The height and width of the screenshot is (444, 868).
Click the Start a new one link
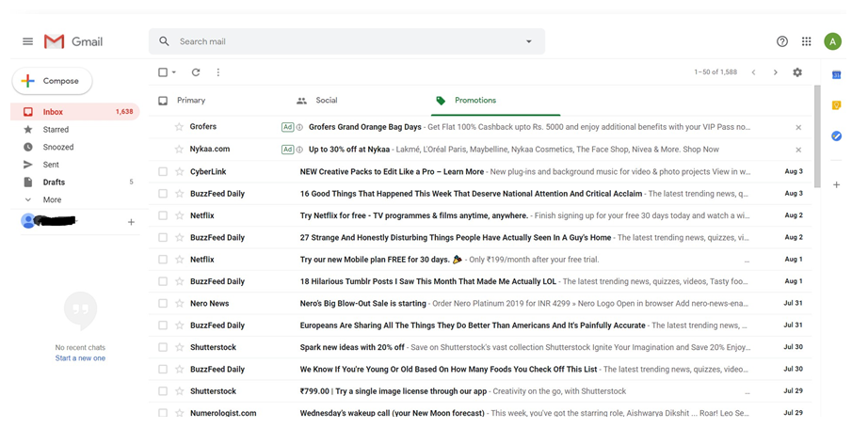click(x=80, y=358)
